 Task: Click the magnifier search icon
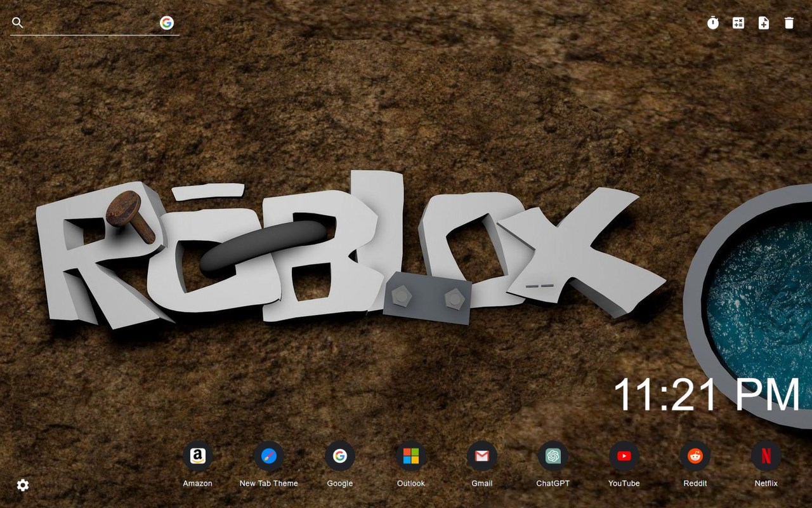coord(18,23)
